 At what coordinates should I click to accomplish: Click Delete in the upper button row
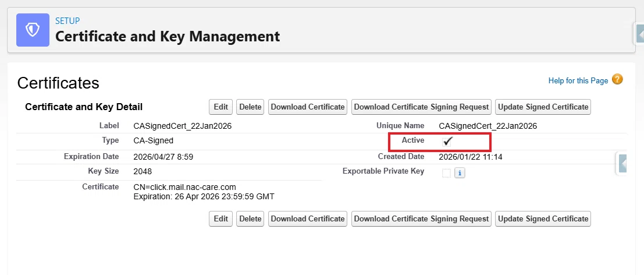[251, 107]
